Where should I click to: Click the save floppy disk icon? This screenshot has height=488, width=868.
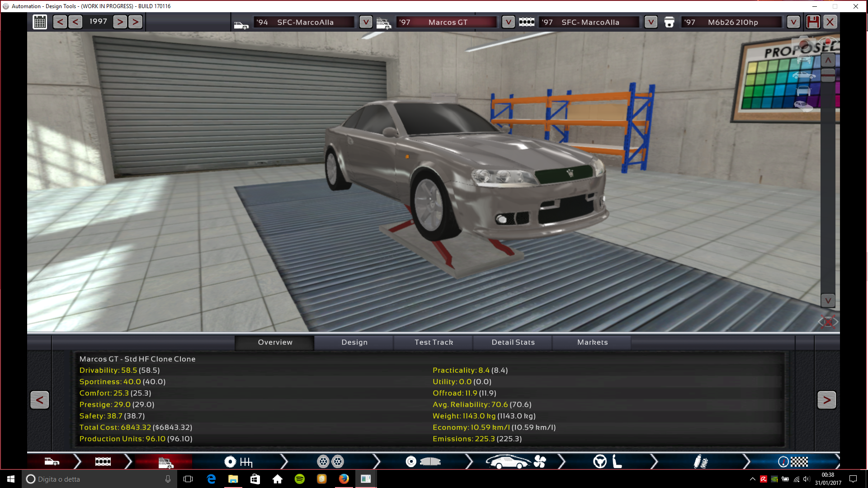tap(813, 22)
